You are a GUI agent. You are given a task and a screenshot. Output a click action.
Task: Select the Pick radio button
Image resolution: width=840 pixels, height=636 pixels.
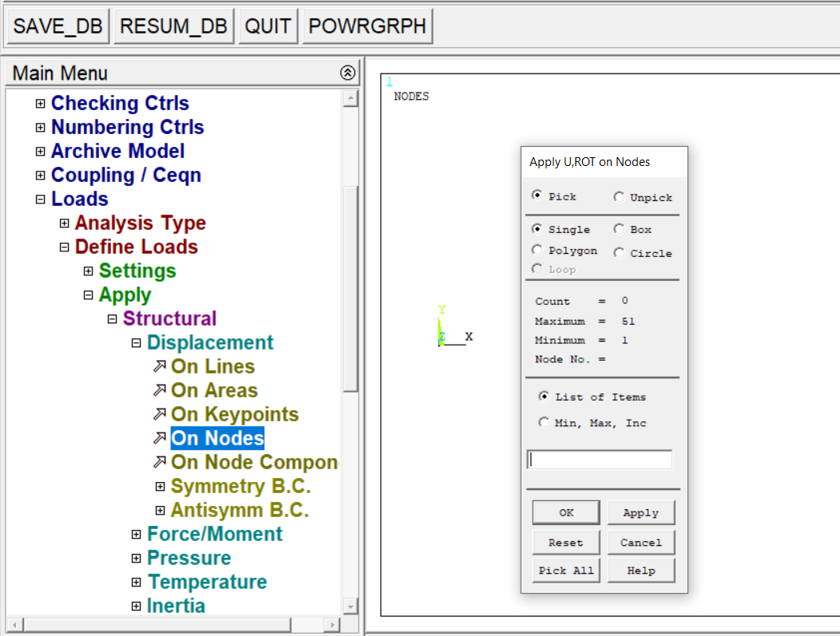[x=537, y=196]
